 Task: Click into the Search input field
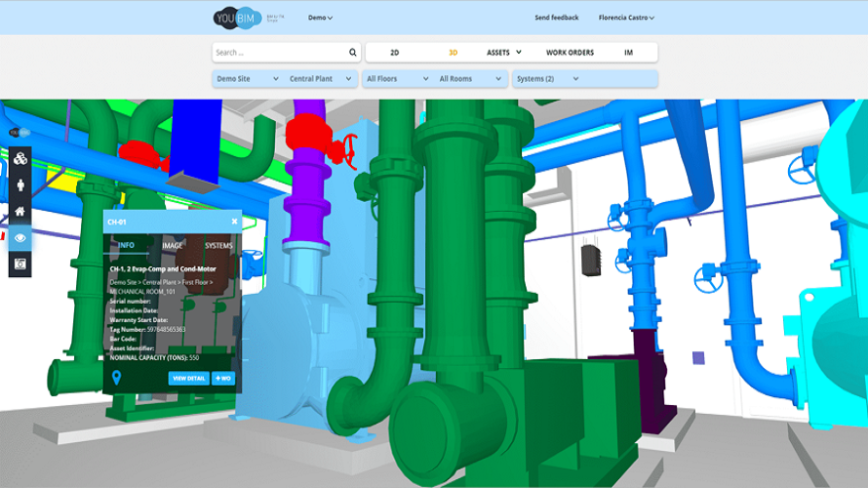(x=279, y=53)
